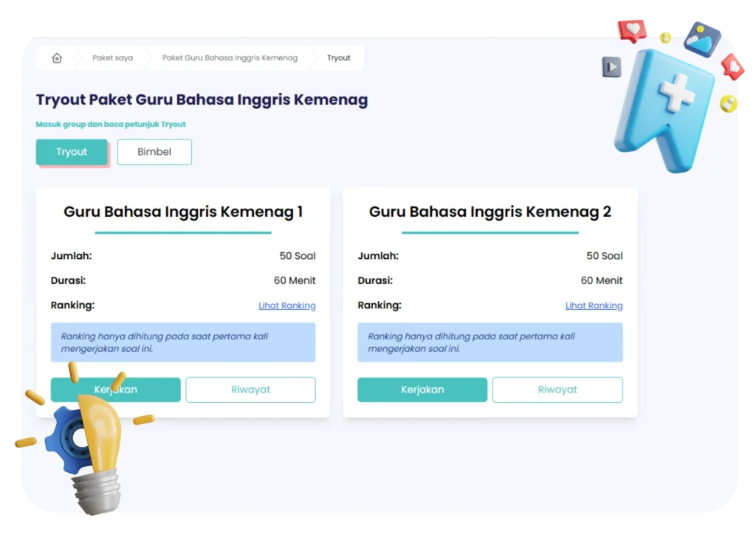The image size is (756, 540).
Task: Click the red heart speech bubble icon
Action: [x=632, y=31]
